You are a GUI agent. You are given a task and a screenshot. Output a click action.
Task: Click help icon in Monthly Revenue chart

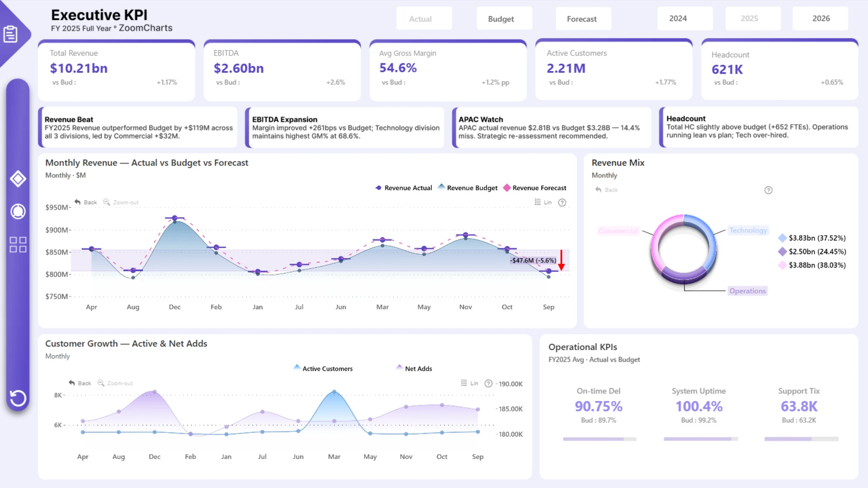562,202
